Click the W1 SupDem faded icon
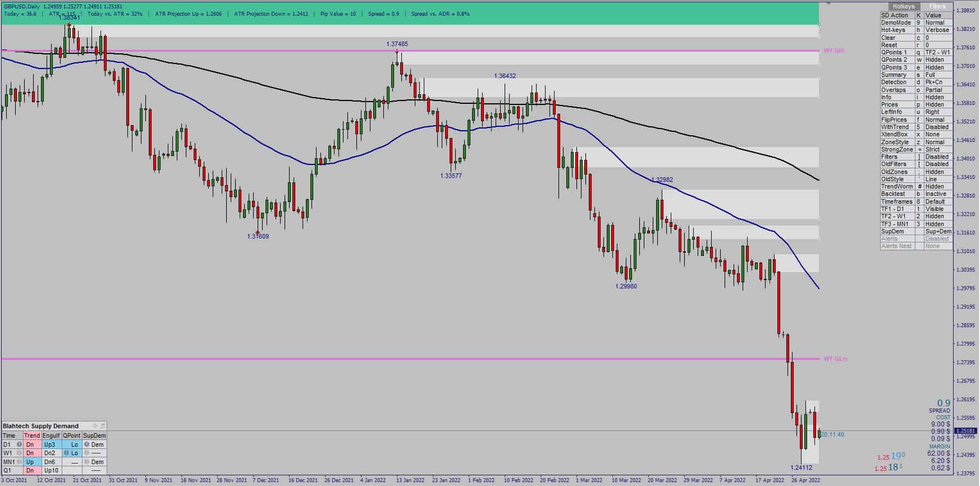Screen dimensions: 980x486 point(86,452)
